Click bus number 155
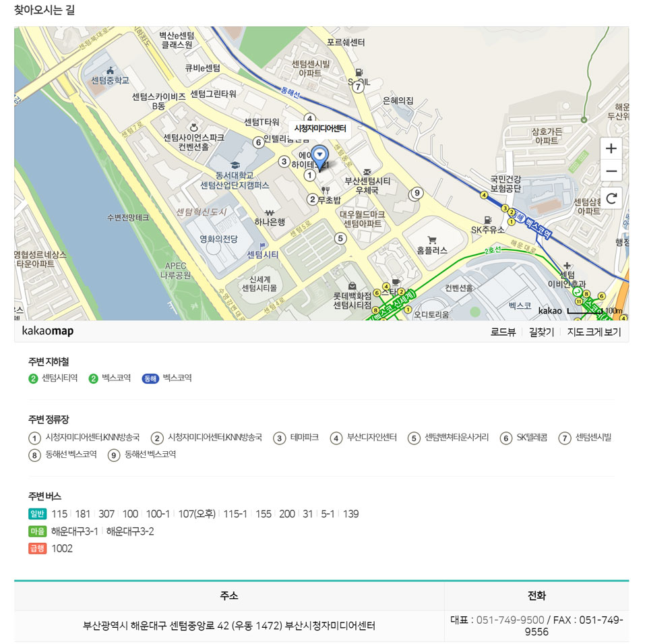The width and height of the screenshot is (647, 644). (x=264, y=514)
